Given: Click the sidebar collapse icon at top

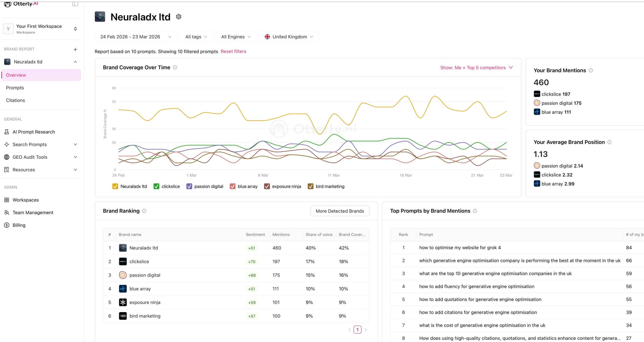Looking at the screenshot, I should tap(75, 4).
